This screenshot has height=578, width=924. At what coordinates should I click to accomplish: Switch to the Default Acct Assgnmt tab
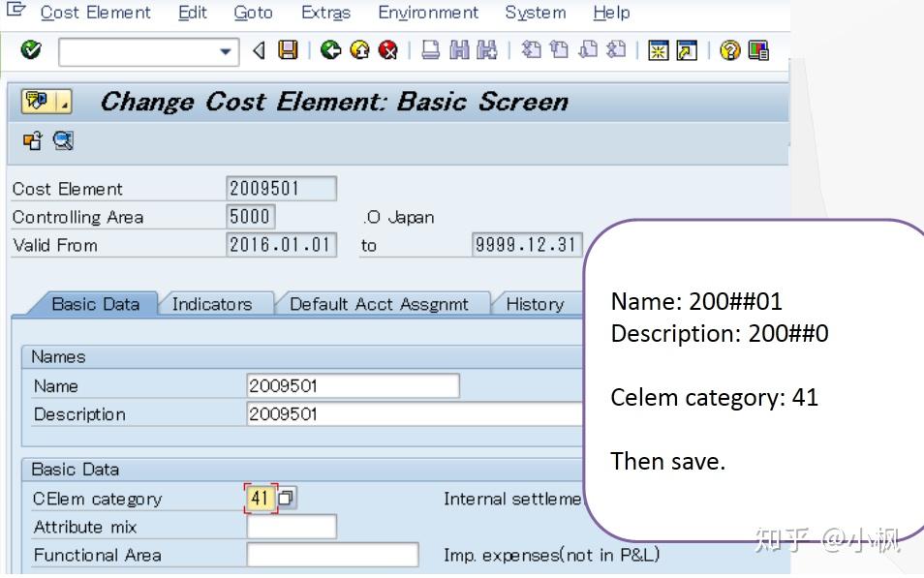coord(382,303)
